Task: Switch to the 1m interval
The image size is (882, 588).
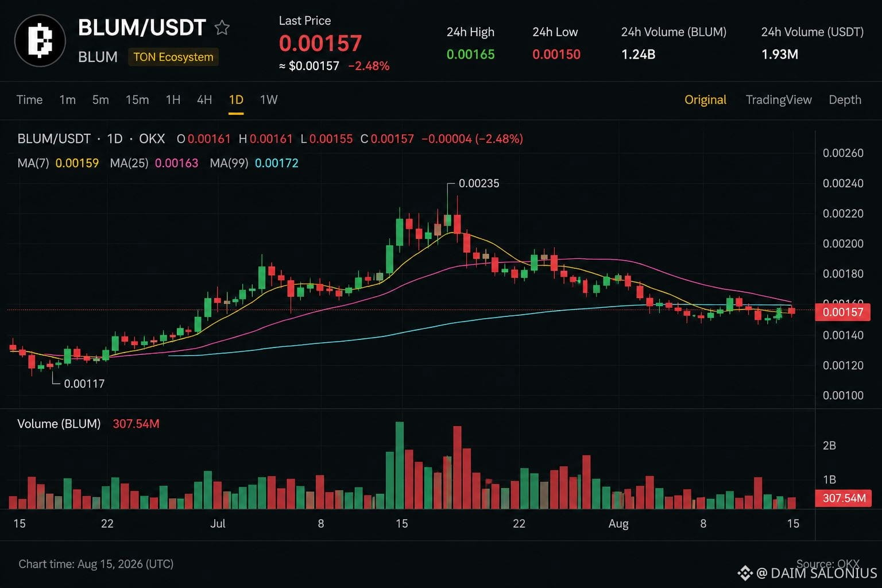Action: (x=67, y=100)
